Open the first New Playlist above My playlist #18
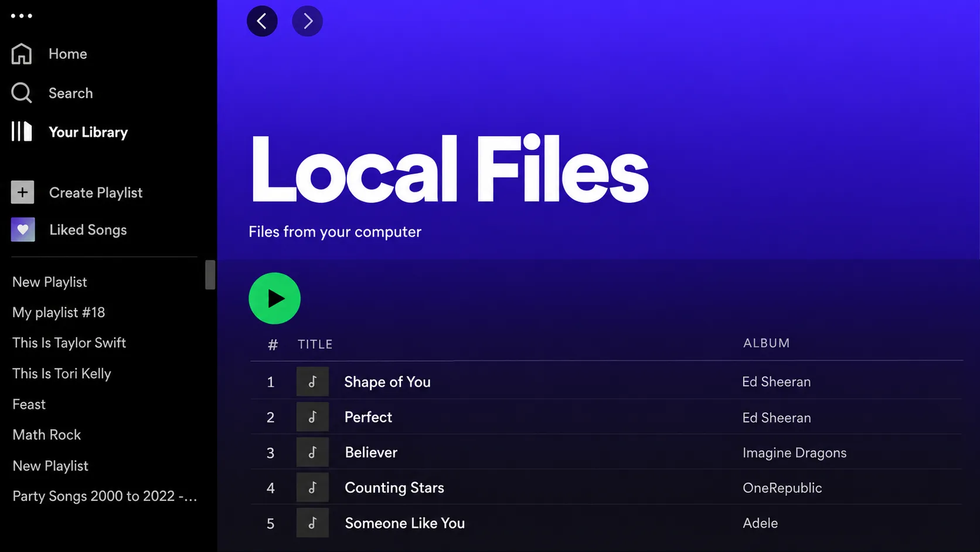980x552 pixels. 50,282
